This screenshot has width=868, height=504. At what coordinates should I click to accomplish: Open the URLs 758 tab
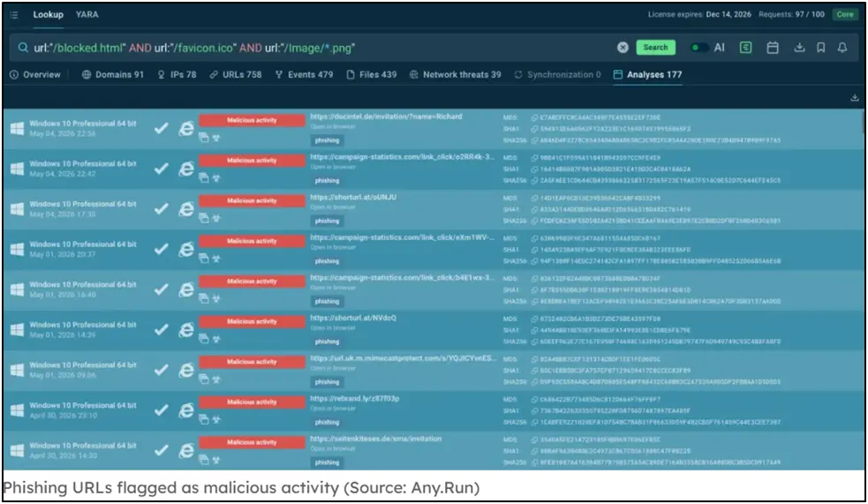click(x=236, y=75)
